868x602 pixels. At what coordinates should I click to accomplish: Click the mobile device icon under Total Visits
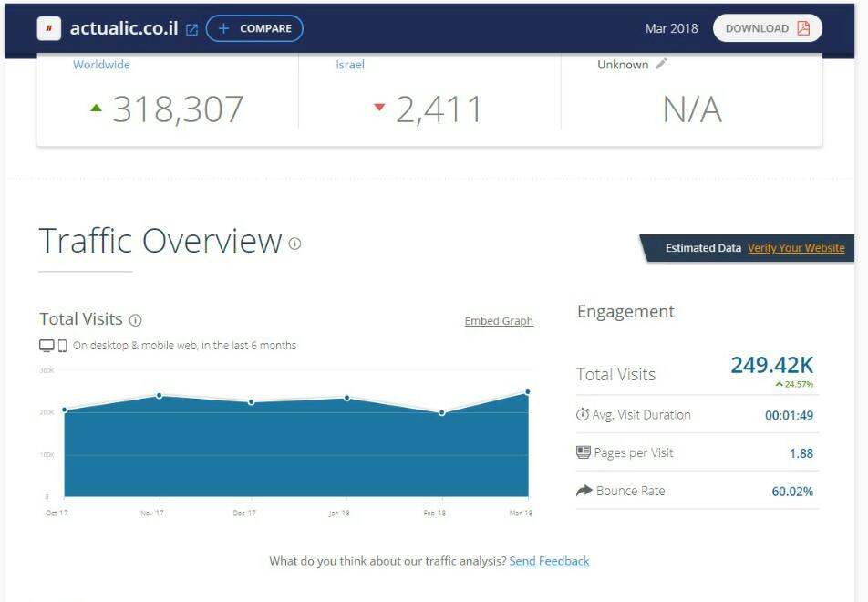tap(63, 346)
